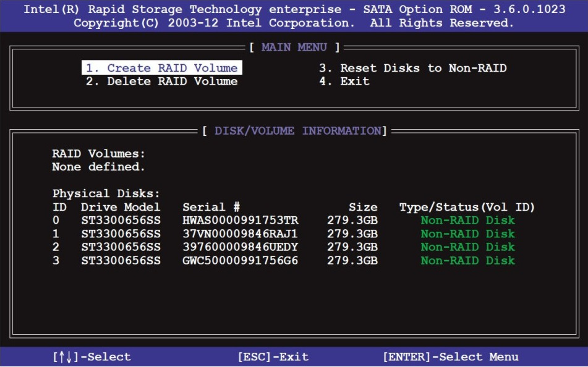Click the arrows Select hint in footer
Image resolution: width=588 pixels, height=367 pixels.
click(x=92, y=357)
